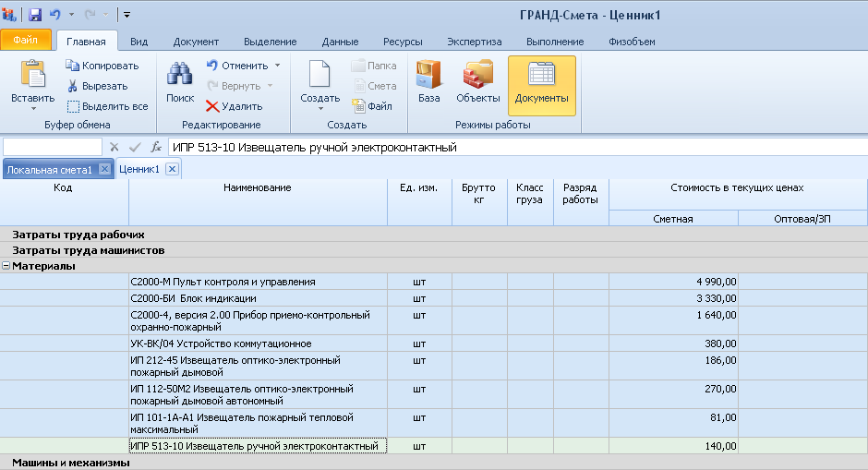Select row ИП 101-1А-А1 Извещатель пожарный тепловой
The image size is (868, 470).
[434, 424]
